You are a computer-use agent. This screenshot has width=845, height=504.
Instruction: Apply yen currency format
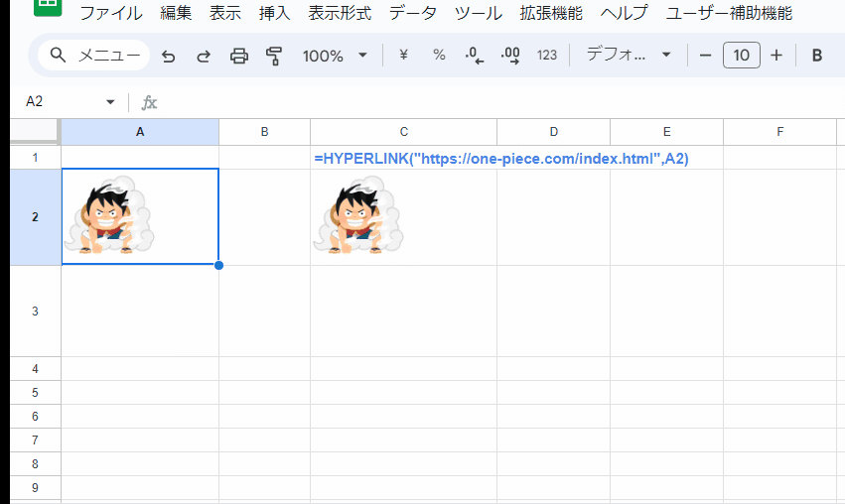(404, 55)
